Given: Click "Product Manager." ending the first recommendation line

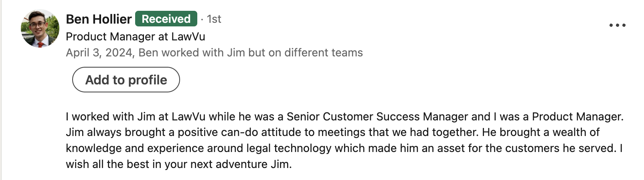Looking at the screenshot, I should (577, 116).
